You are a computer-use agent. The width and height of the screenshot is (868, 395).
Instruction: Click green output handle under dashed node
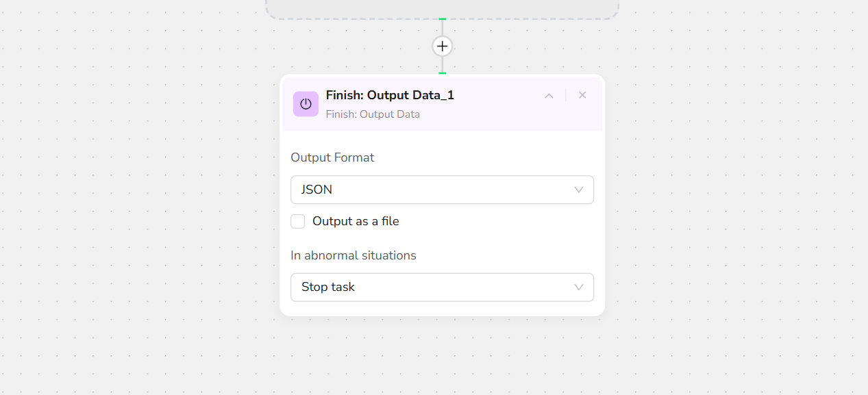[443, 19]
